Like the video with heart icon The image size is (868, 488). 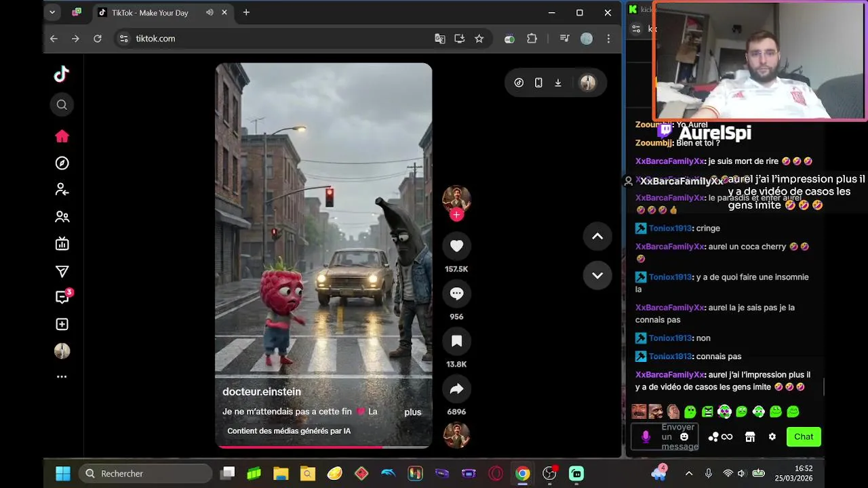coord(456,246)
